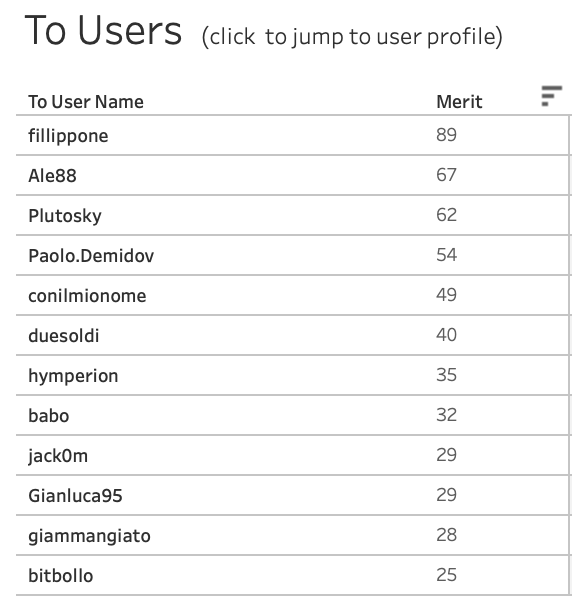Click merit value 54 for Paolo.Demidov

click(x=446, y=255)
